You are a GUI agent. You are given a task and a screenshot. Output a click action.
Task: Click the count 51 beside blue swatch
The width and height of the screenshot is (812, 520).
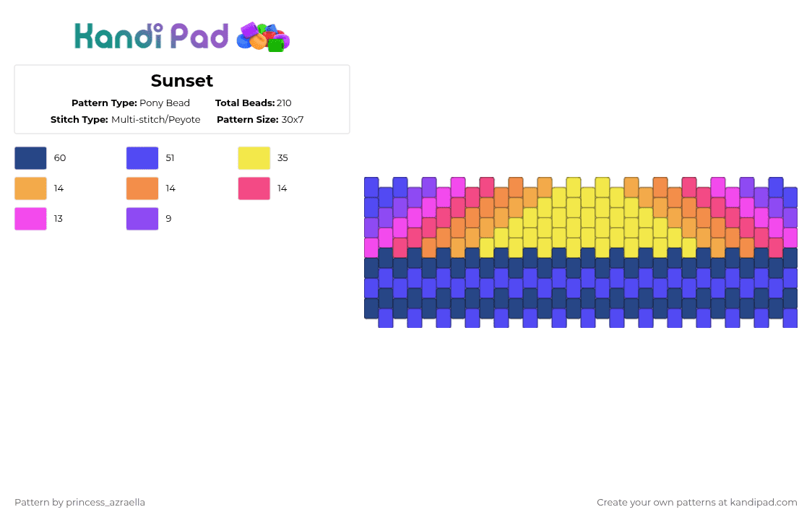pyautogui.click(x=170, y=158)
